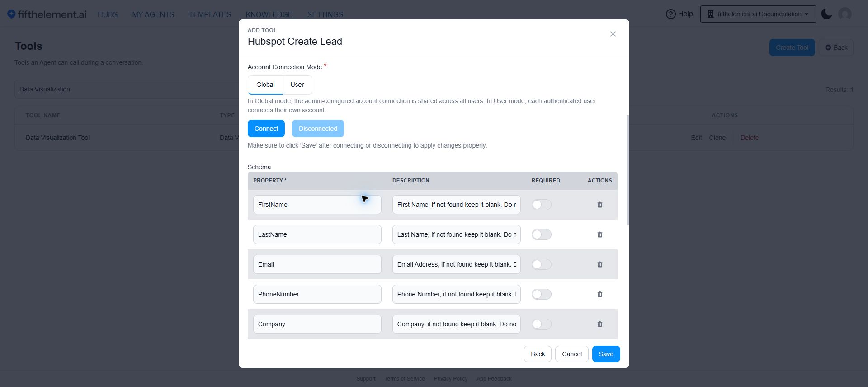868x387 pixels.
Task: Toggle Required for LastName
Action: [x=542, y=234]
